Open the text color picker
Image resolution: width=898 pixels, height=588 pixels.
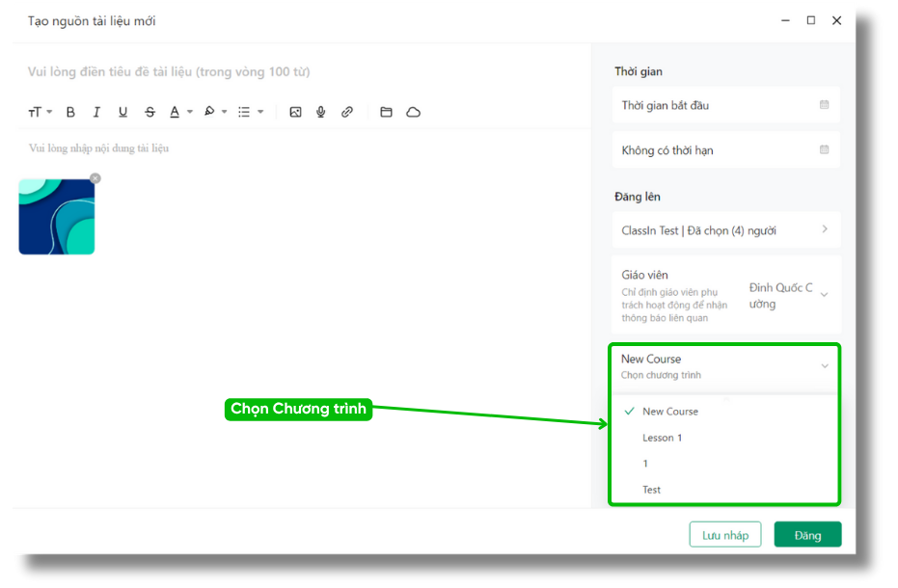point(179,112)
